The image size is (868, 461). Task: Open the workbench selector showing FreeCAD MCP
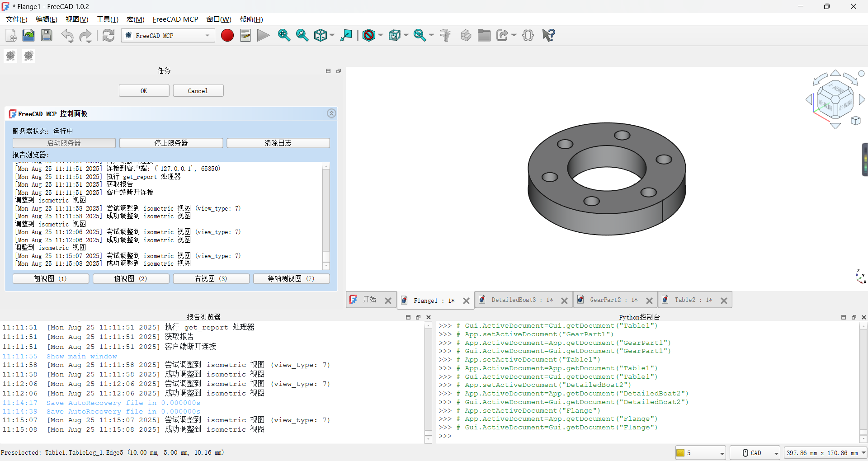(x=168, y=35)
